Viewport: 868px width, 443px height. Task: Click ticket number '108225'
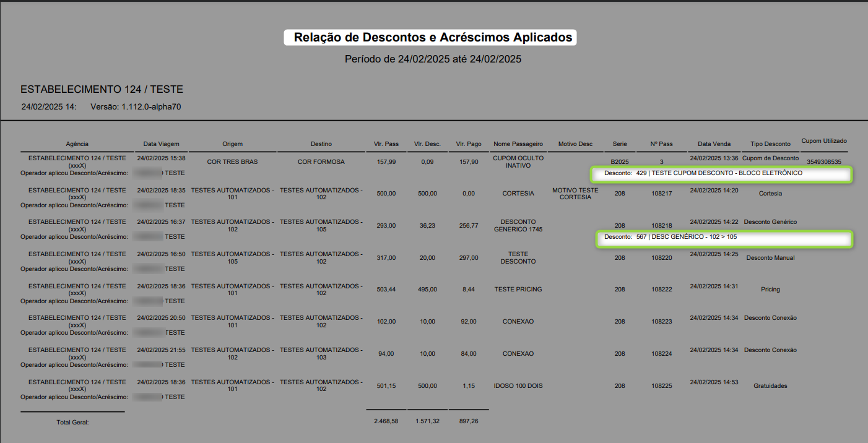[662, 386]
